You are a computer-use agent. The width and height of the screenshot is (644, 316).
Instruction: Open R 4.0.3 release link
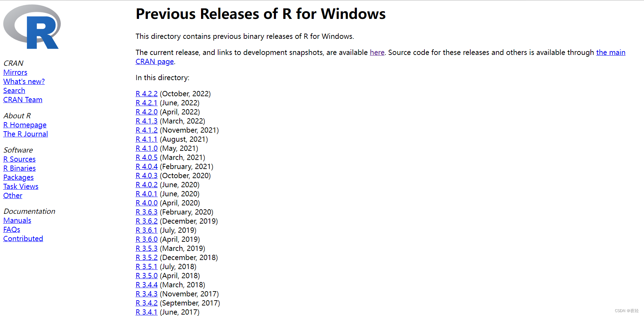(147, 176)
